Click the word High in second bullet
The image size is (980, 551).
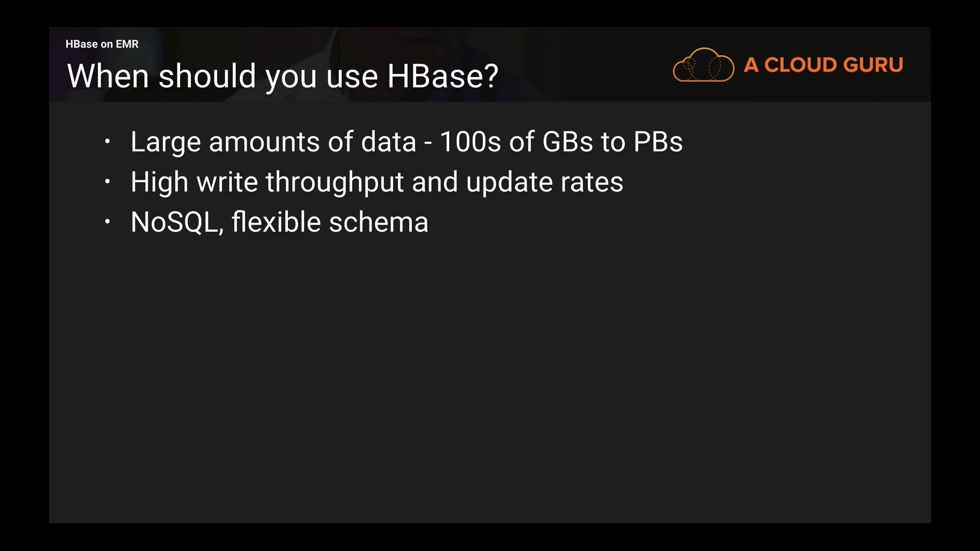[x=159, y=182]
